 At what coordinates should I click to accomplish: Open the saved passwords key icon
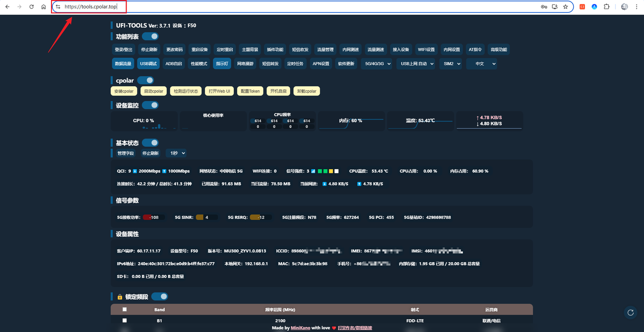click(x=544, y=7)
